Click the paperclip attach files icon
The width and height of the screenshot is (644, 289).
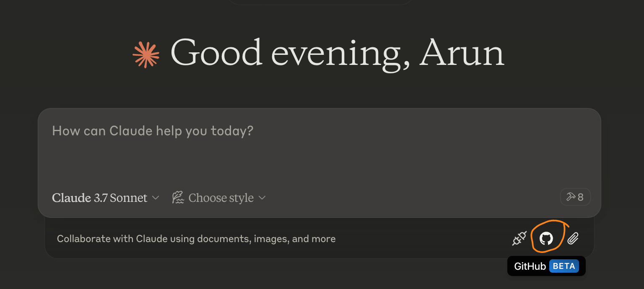[573, 239]
